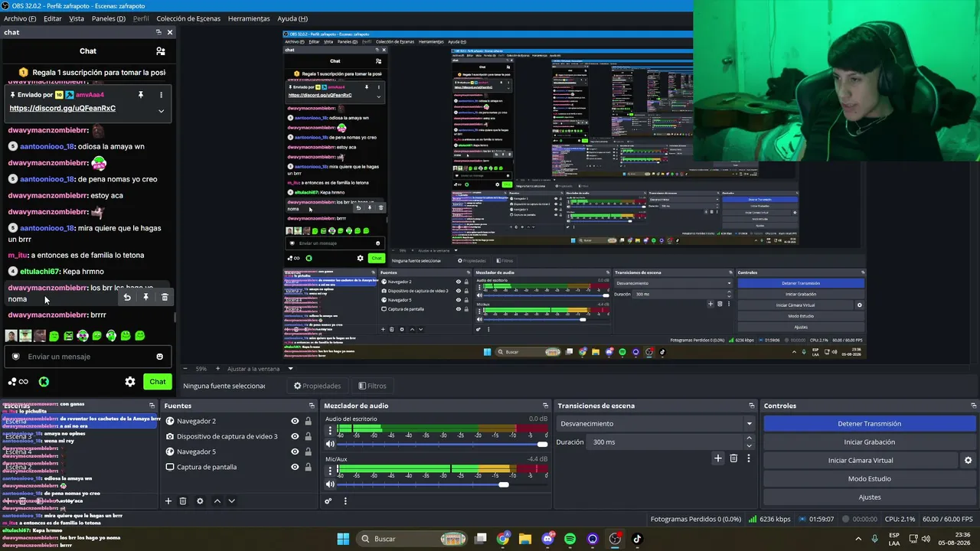
Task: Open the Windows Start menu
Action: point(343,539)
